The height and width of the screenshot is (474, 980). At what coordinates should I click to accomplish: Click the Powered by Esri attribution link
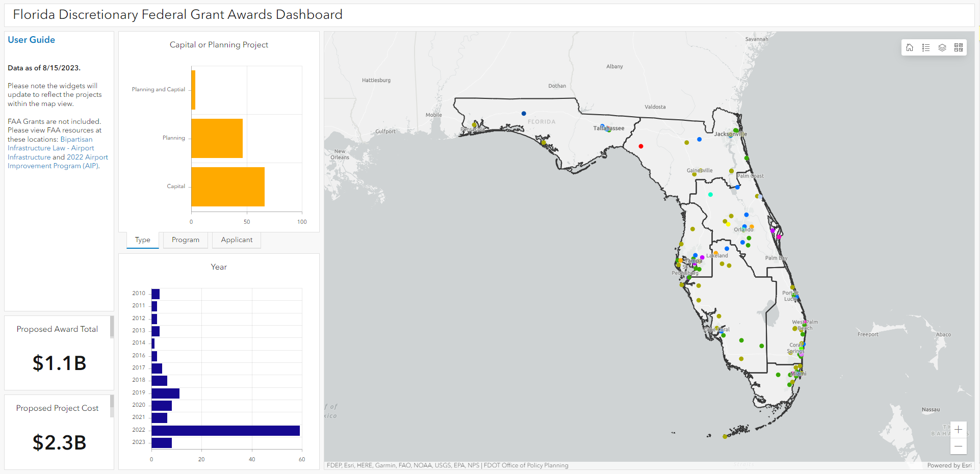pos(949,465)
